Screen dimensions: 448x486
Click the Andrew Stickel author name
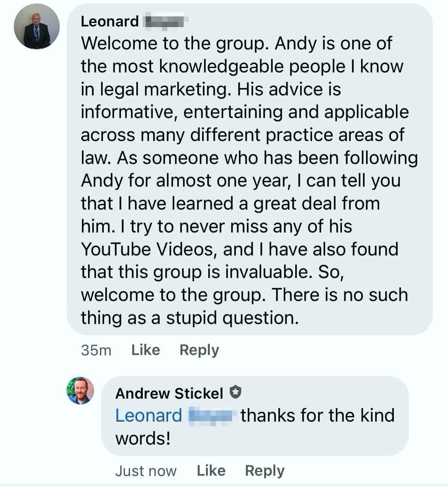pyautogui.click(x=169, y=393)
